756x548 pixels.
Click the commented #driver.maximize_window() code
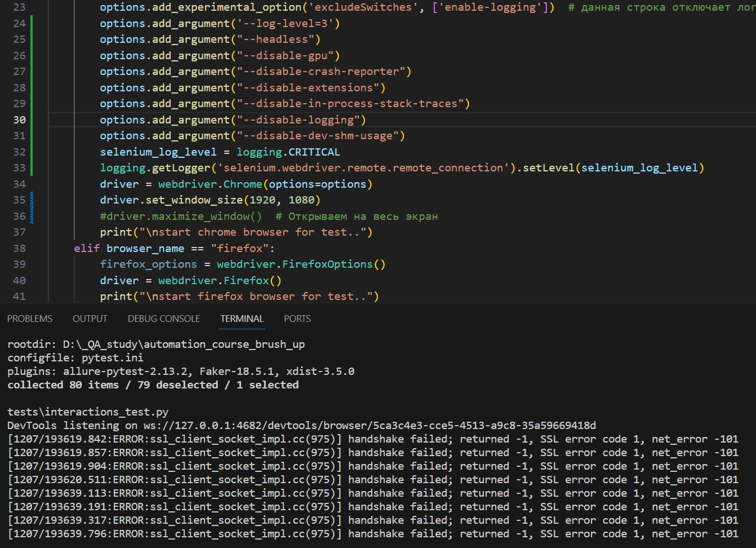[x=181, y=216]
